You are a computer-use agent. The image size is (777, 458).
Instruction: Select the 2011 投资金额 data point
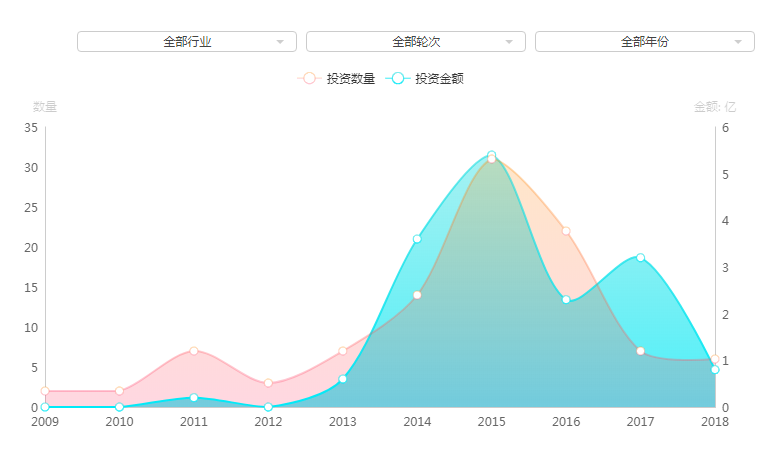[194, 398]
